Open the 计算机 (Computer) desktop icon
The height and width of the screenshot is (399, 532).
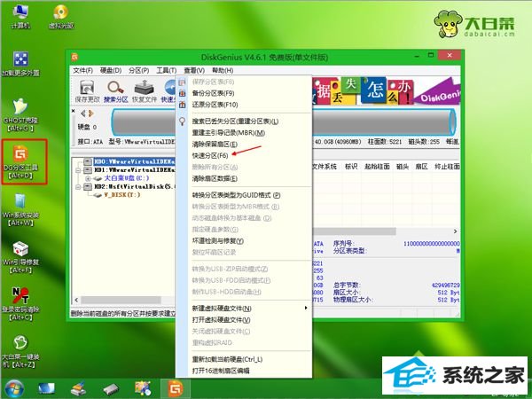point(21,15)
